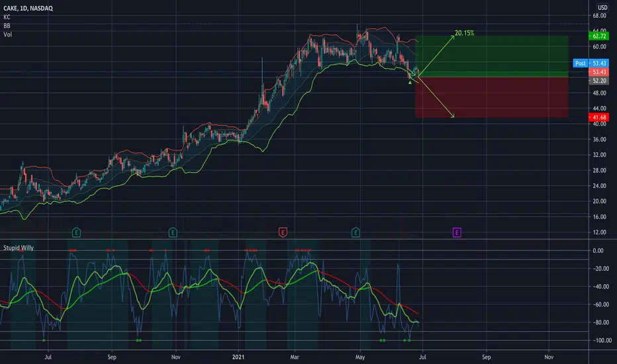Click 68.00 on the price scale
This screenshot has width=617, height=364.
(x=599, y=16)
